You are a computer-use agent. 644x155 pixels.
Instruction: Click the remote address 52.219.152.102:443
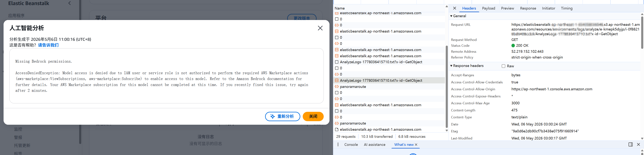[528, 52]
